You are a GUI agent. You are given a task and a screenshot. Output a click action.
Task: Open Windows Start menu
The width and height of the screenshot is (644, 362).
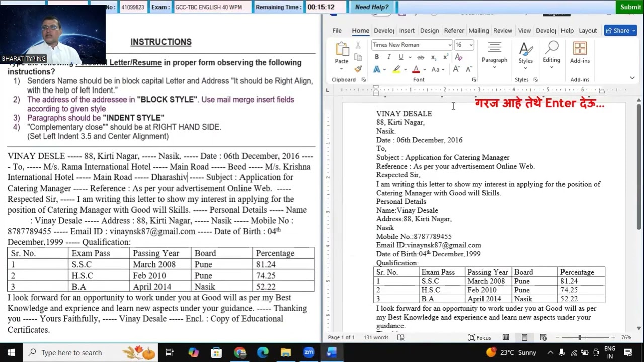[11, 352]
